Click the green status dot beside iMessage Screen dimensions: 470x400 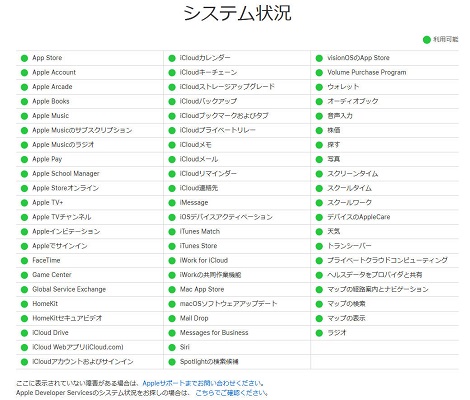click(x=172, y=203)
